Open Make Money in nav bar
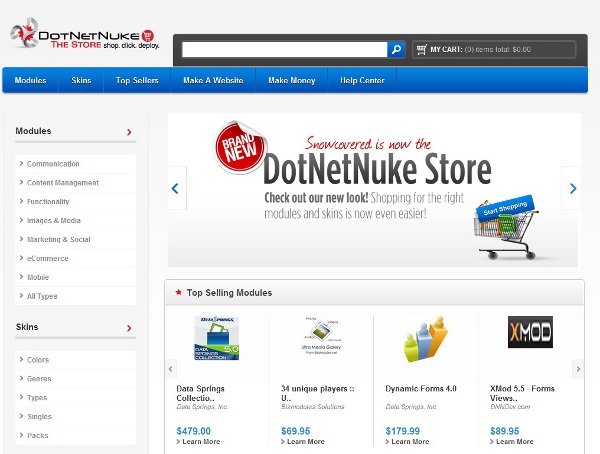This screenshot has width=600, height=454. pos(292,80)
